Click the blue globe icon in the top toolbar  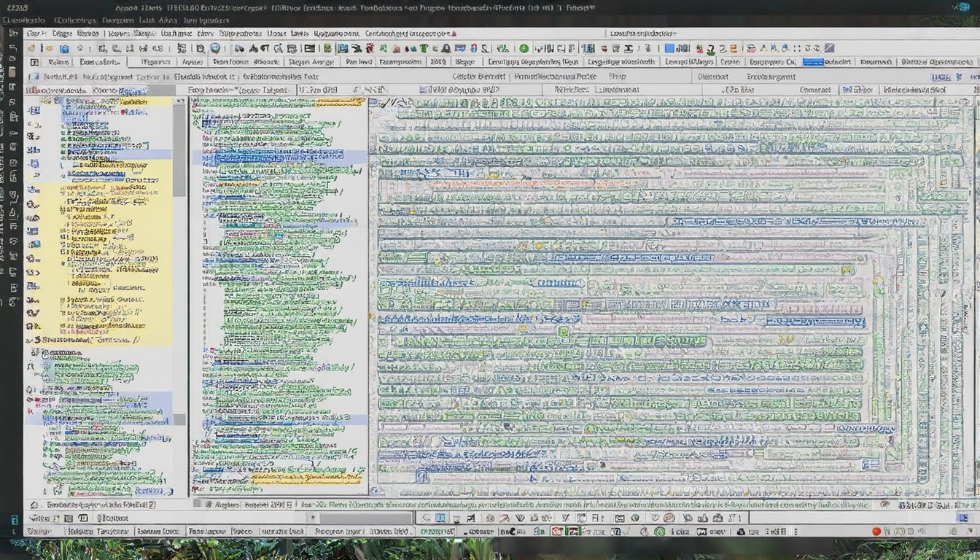point(215,48)
